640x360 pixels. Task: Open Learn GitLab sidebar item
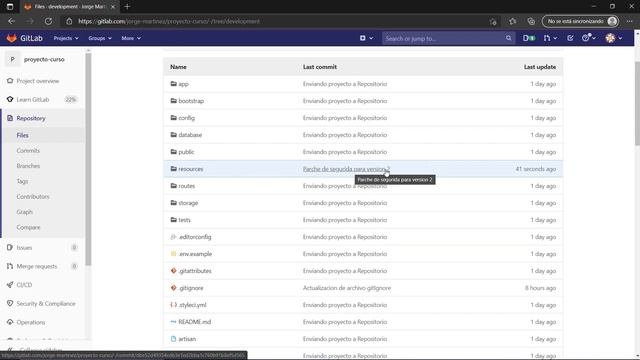(33, 100)
